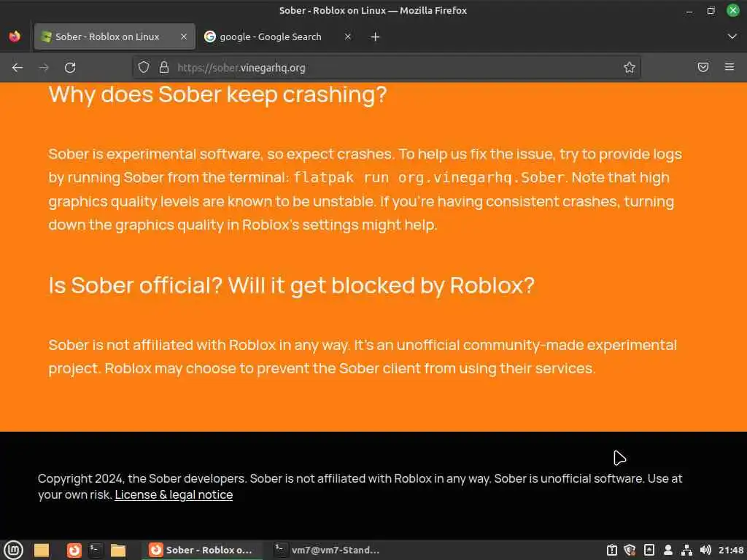This screenshot has width=747, height=560.
Task: Close the Sober - Roblox on Linux tab
Action: point(183,36)
